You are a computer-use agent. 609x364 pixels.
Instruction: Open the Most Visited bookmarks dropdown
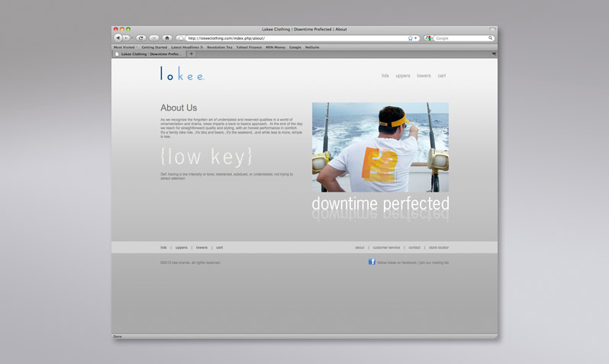click(125, 47)
